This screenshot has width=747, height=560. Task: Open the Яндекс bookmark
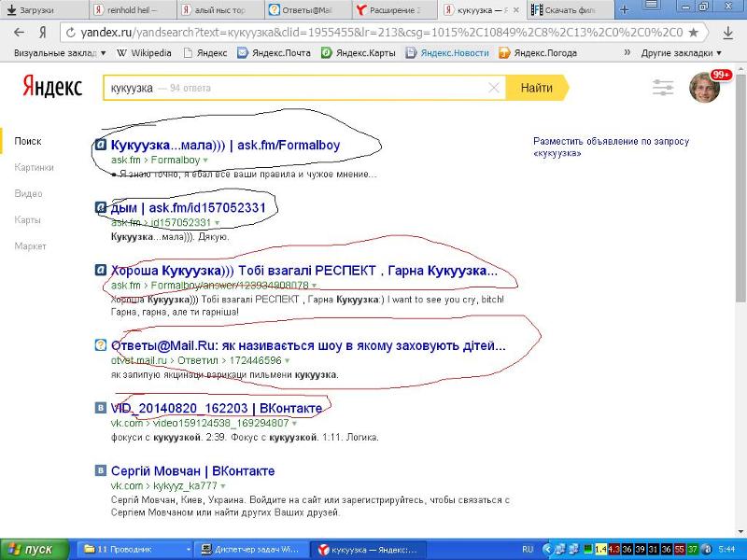[x=205, y=53]
